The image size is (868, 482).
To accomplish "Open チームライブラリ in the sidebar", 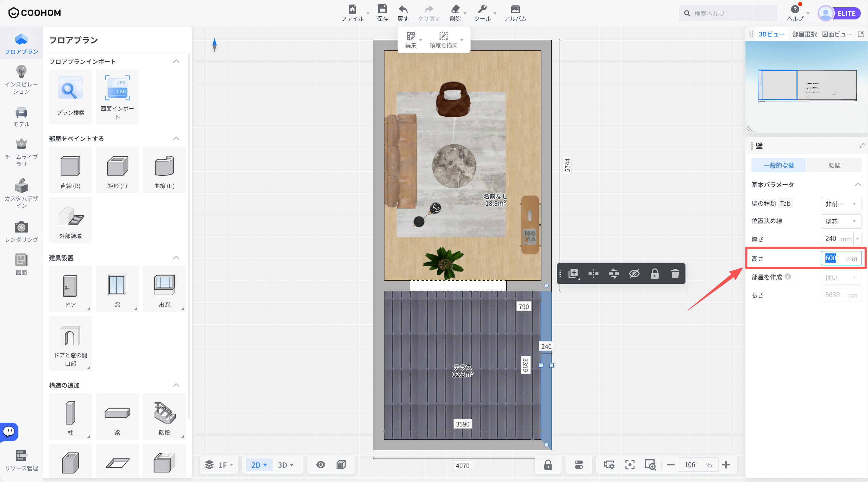I will coord(21,153).
